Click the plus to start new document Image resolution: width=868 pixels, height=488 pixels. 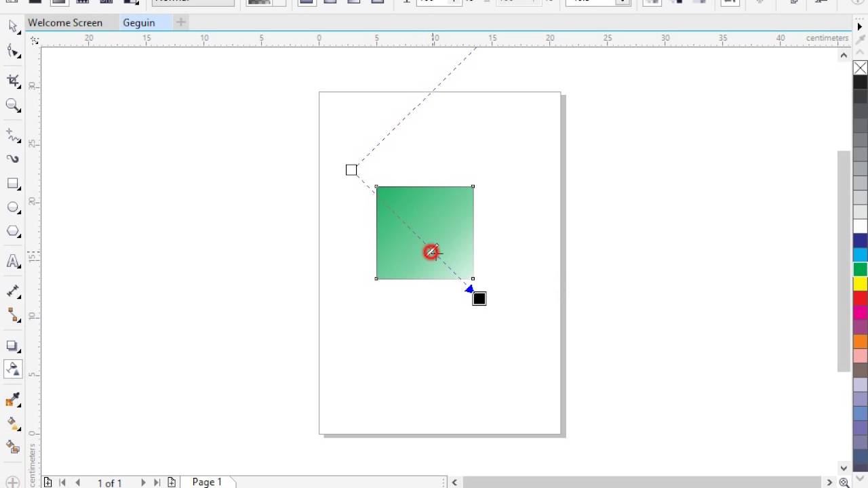coord(180,22)
